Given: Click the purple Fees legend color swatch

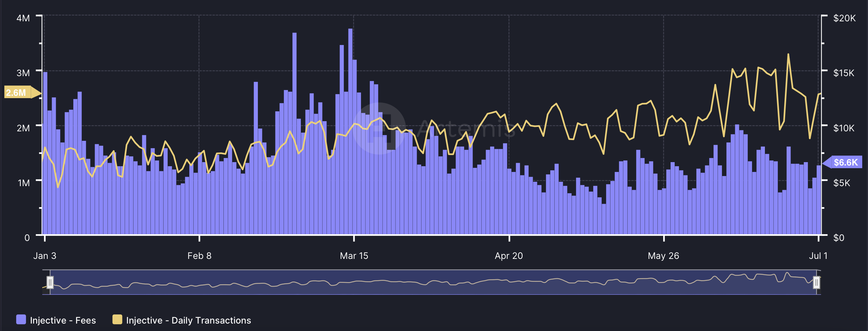Looking at the screenshot, I should click(21, 319).
